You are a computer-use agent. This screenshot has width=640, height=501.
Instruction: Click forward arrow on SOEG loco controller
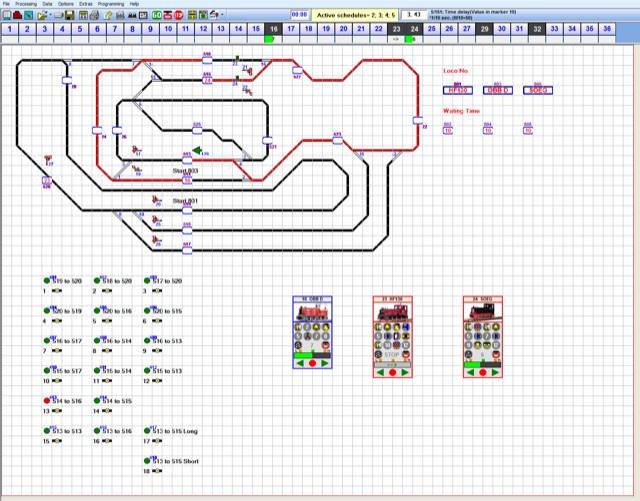pyautogui.click(x=495, y=372)
